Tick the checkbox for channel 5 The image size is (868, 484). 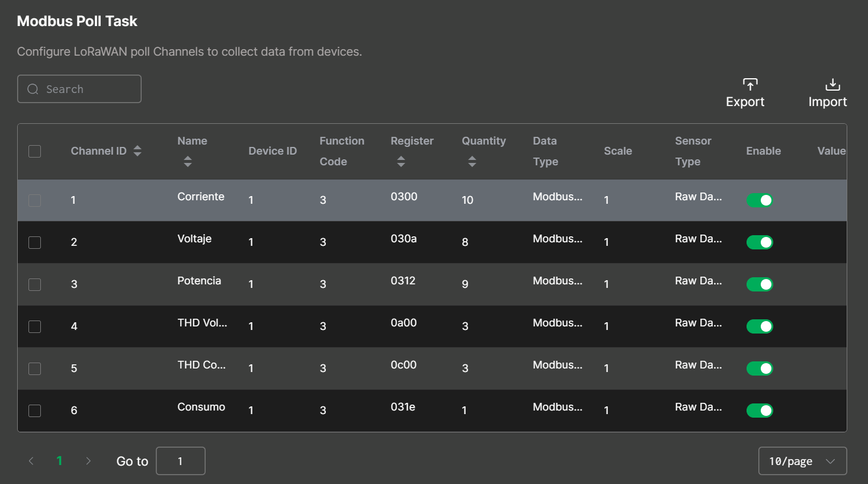point(35,368)
